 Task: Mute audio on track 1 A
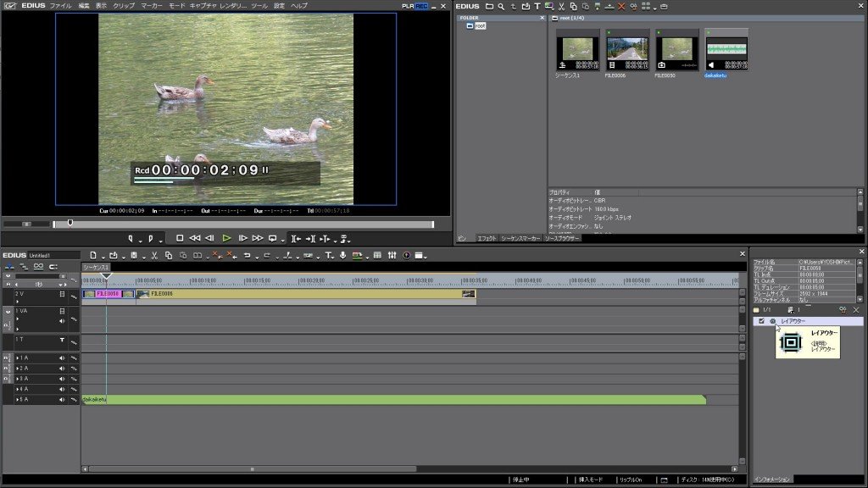[x=62, y=358]
